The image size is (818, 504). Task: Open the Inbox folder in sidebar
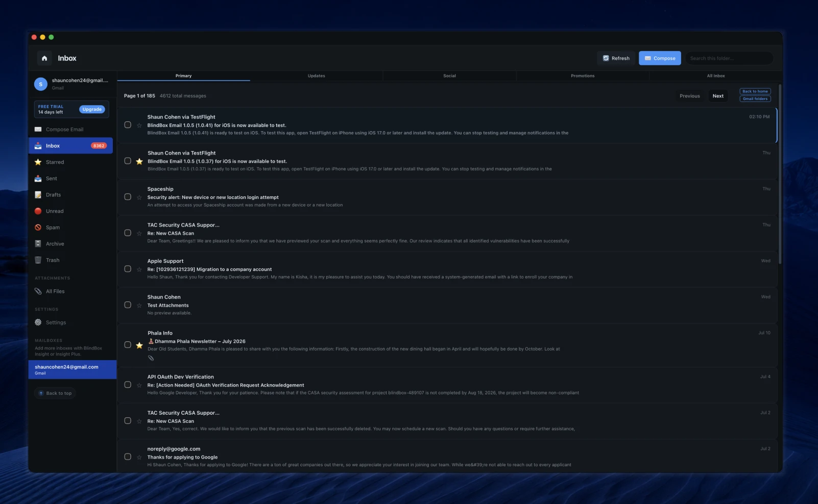70,146
